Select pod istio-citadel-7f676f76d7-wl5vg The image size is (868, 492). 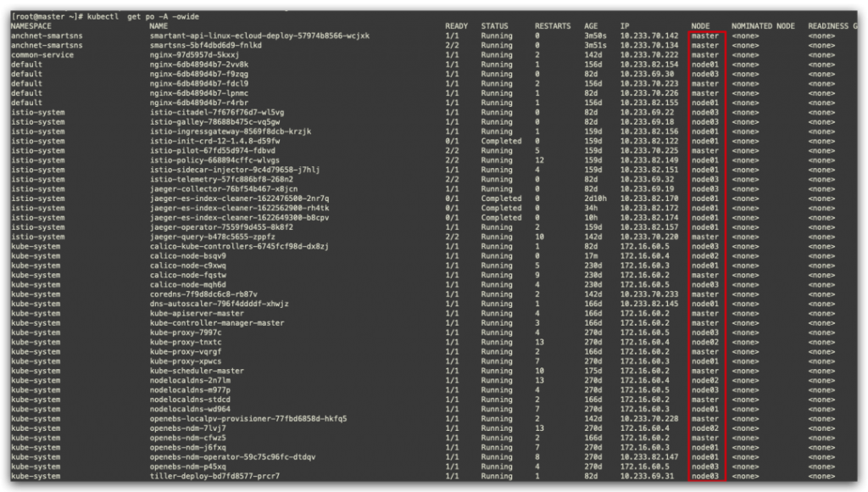pyautogui.click(x=216, y=112)
